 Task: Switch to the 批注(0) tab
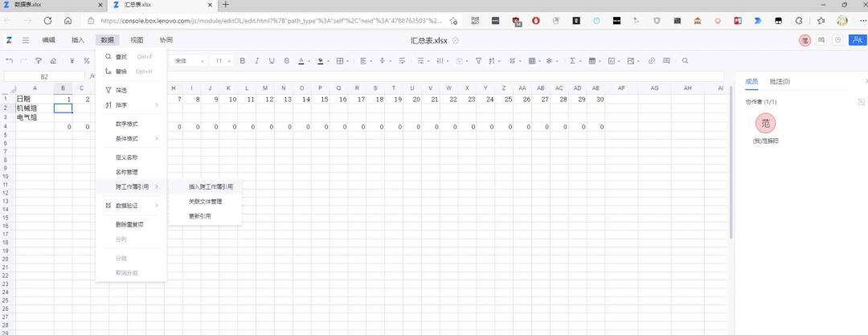pyautogui.click(x=780, y=81)
